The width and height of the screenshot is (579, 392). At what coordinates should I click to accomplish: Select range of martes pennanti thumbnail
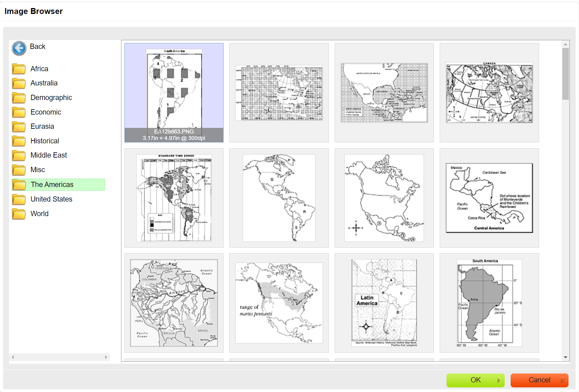279,303
